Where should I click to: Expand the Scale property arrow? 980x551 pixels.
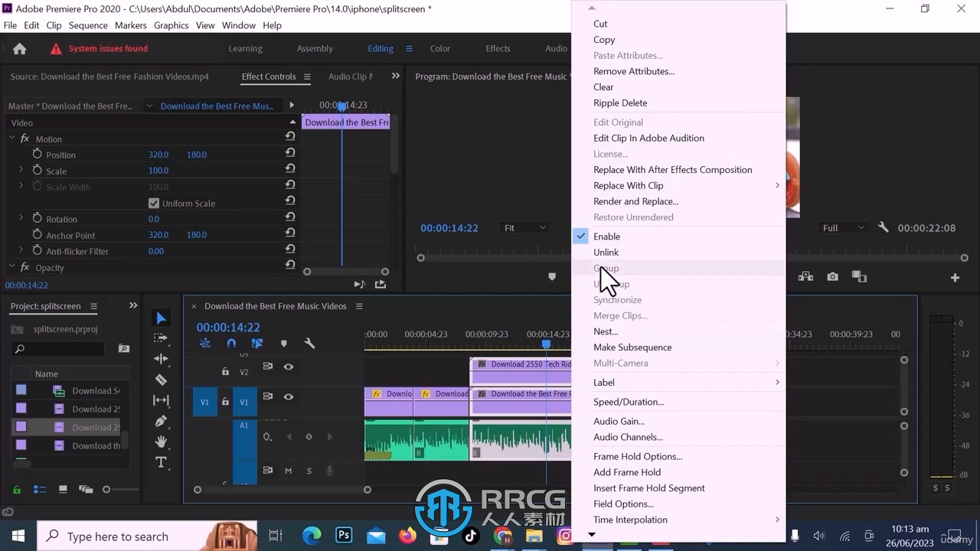pyautogui.click(x=21, y=170)
